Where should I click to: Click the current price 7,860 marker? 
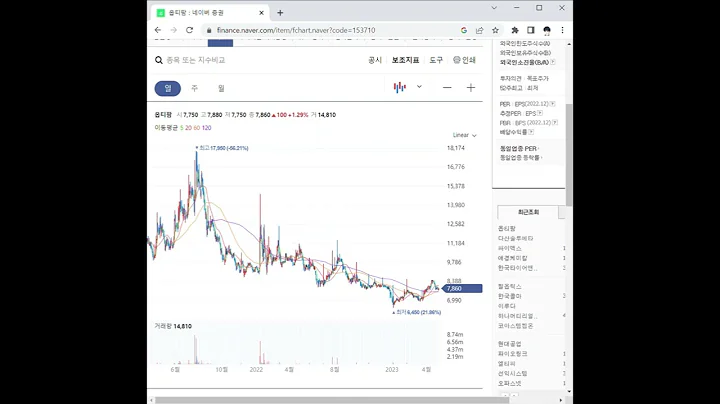tap(462, 288)
